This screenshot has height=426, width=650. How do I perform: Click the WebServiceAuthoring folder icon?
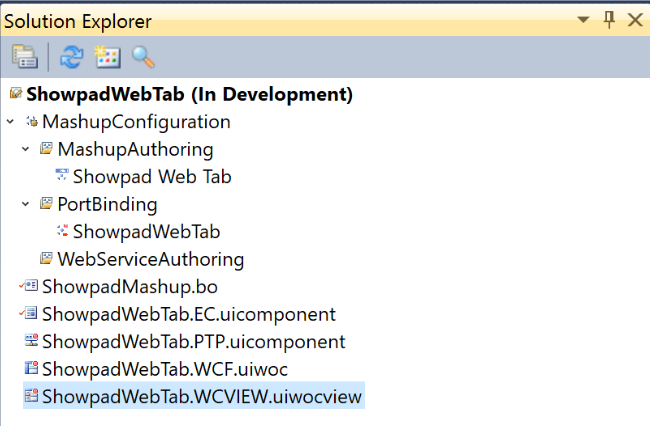46,259
